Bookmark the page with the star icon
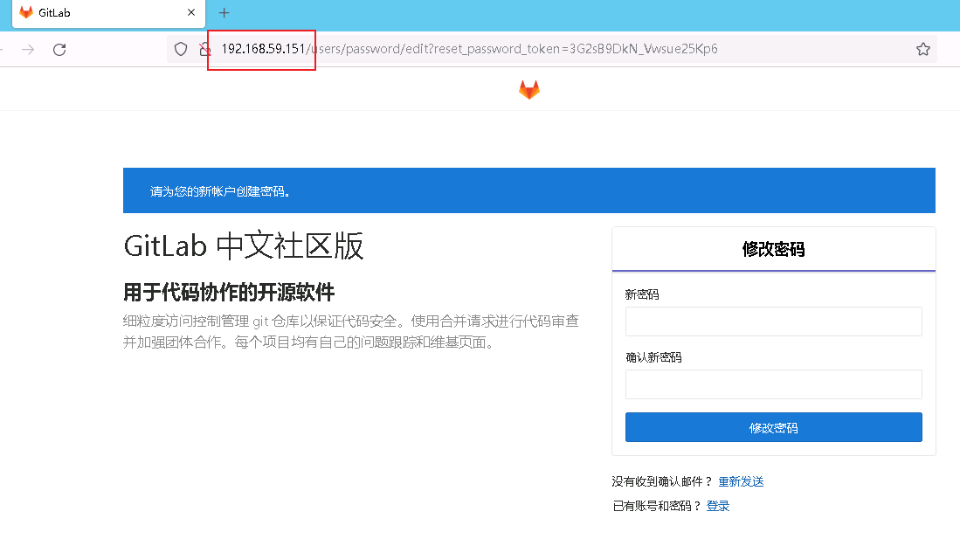 [923, 50]
